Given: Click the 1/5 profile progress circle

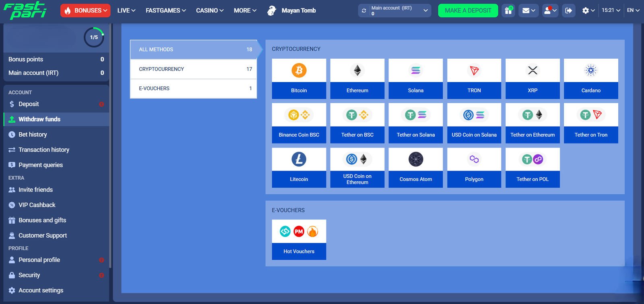Looking at the screenshot, I should pyautogui.click(x=94, y=37).
